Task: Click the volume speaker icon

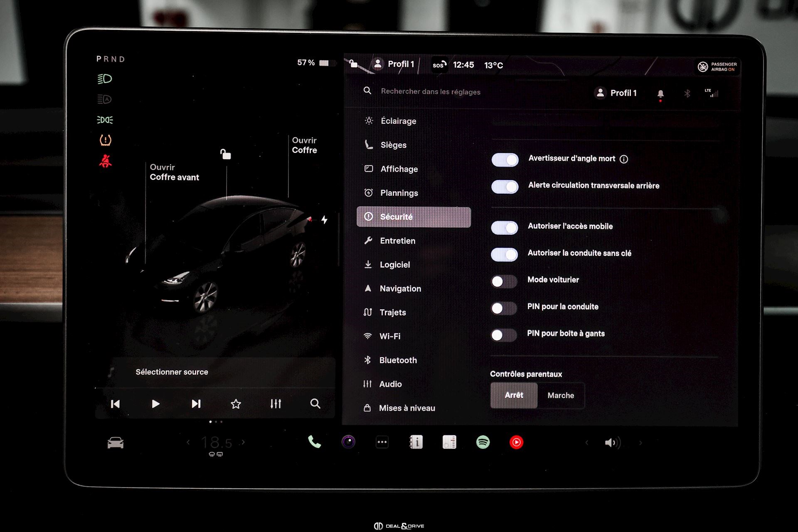Action: pyautogui.click(x=612, y=443)
